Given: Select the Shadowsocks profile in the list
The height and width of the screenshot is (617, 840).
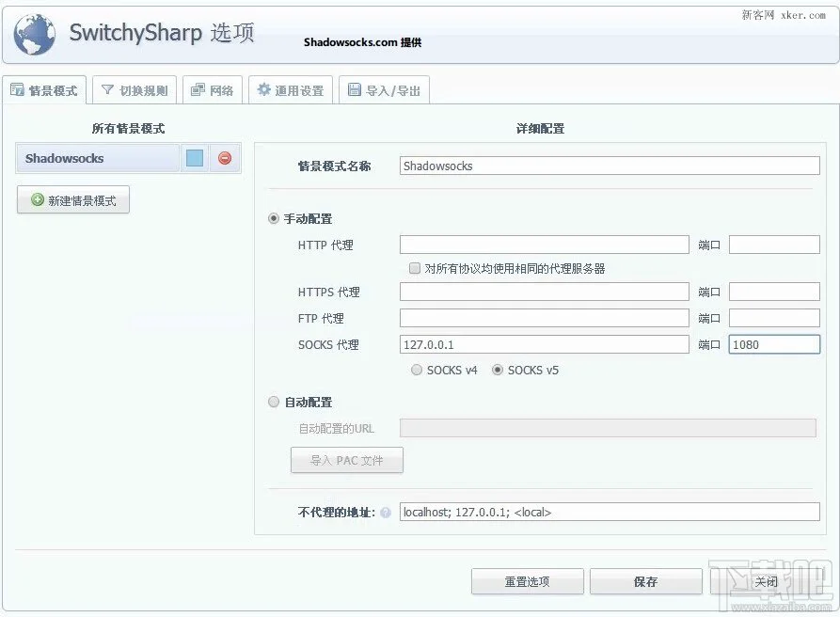Looking at the screenshot, I should [x=98, y=158].
